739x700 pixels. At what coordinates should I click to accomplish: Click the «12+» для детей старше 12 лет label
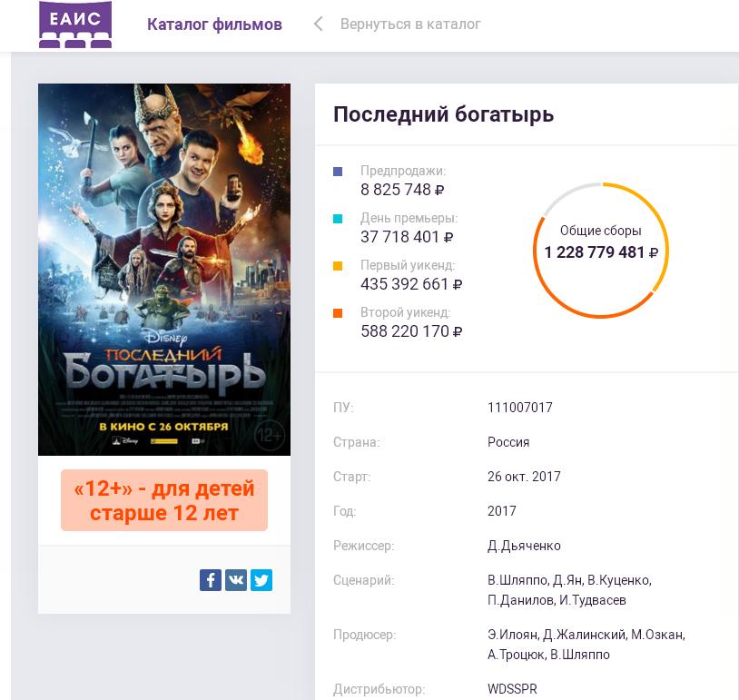click(x=164, y=500)
